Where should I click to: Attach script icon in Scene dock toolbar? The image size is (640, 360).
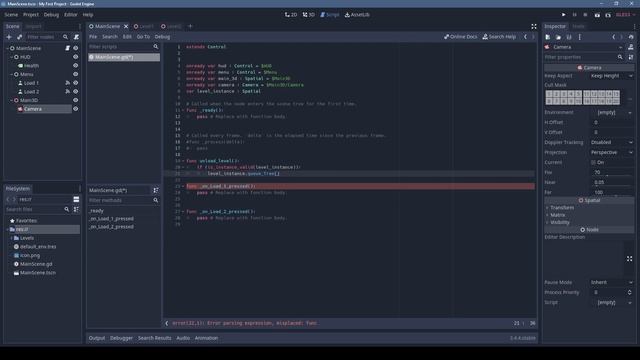tap(76, 37)
